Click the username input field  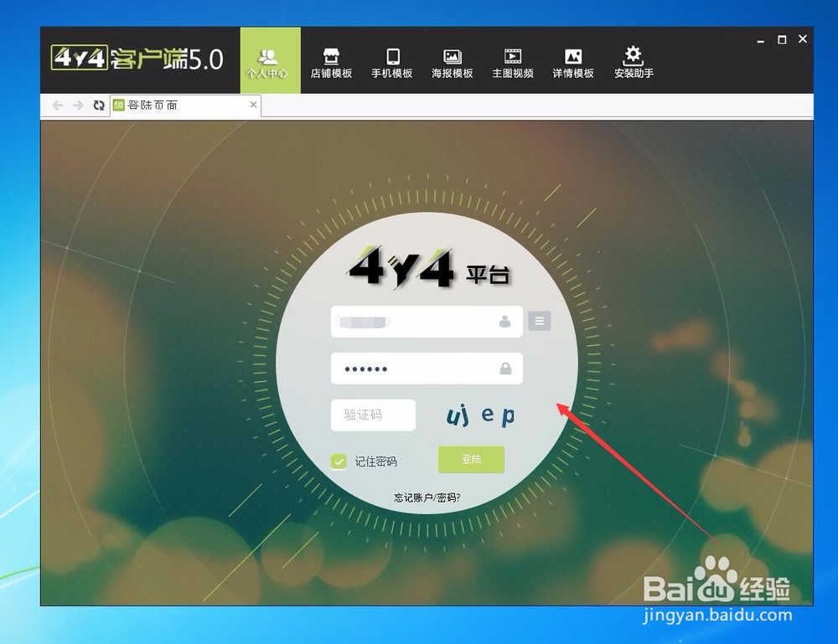tap(427, 322)
